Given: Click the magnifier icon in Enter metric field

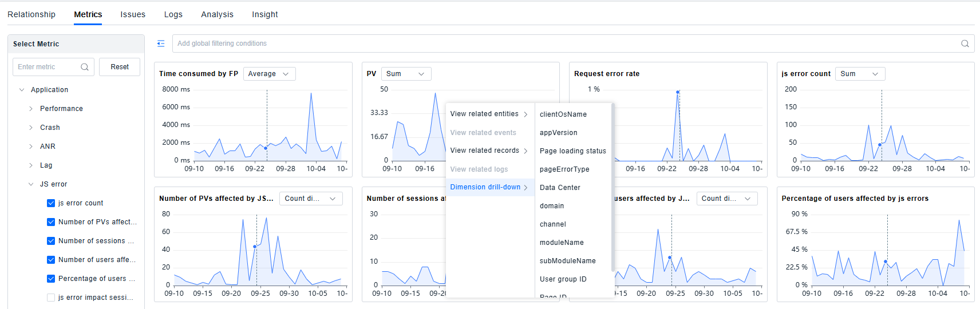Looking at the screenshot, I should [x=85, y=67].
